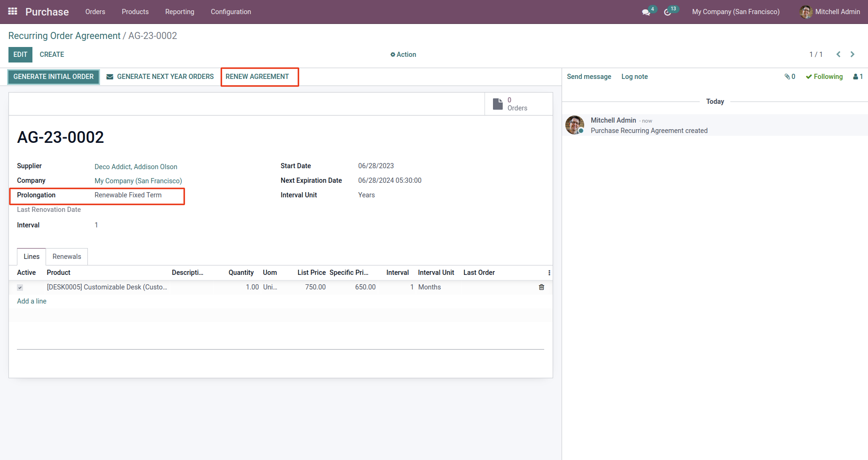Viewport: 868px width, 460px height.
Task: Open conversations icon with badge 4
Action: [648, 11]
